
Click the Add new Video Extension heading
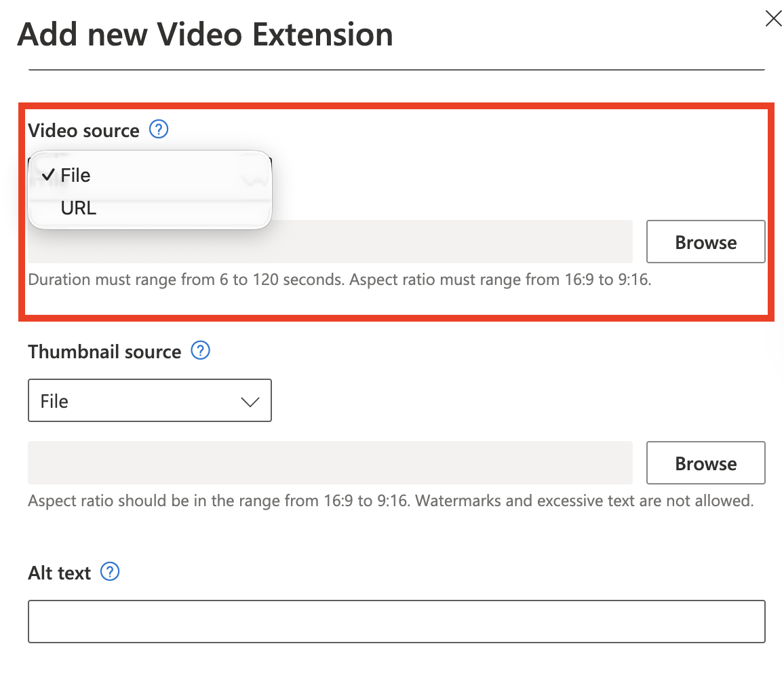(x=205, y=34)
